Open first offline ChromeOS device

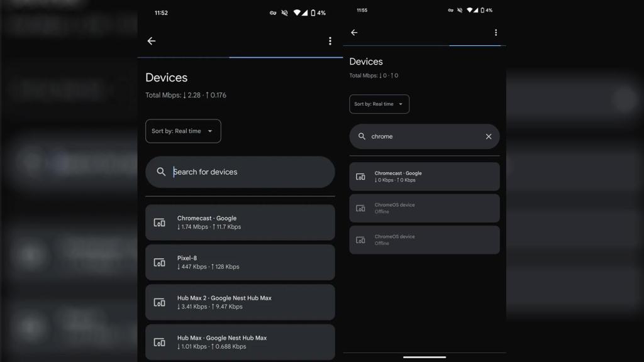coord(425,208)
